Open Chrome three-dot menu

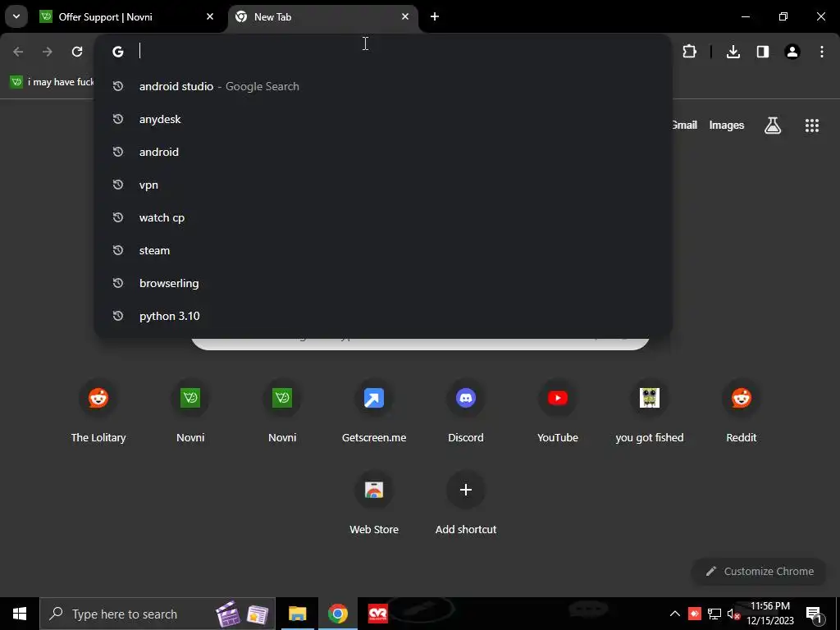[x=822, y=52]
